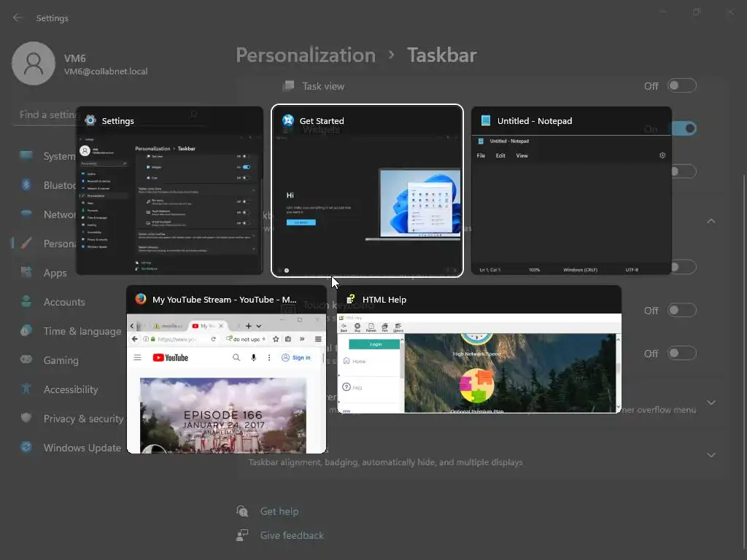
Task: Select the Untitled - Notepad window thumbnail
Action: 571,190
